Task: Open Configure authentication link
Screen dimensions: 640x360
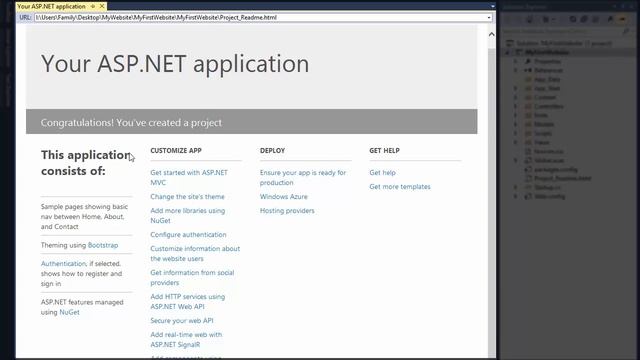Action: [188, 235]
